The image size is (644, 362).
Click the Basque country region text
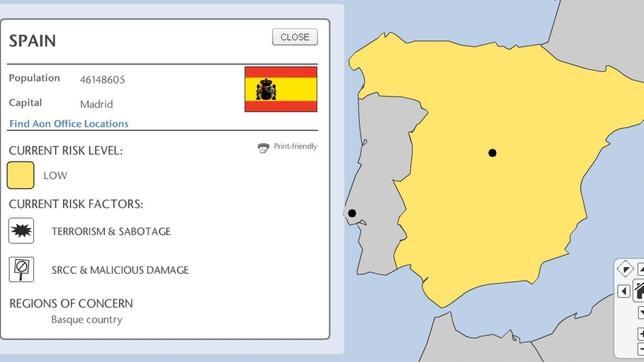(x=87, y=320)
